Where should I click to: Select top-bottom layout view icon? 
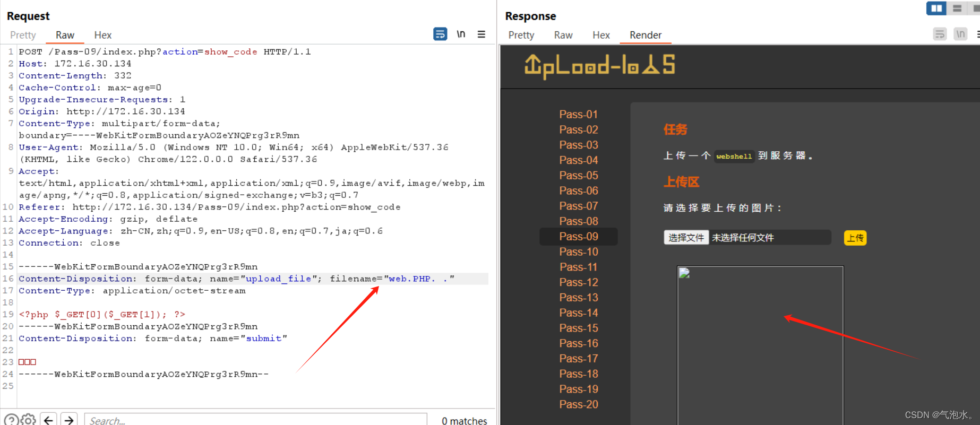957,8
